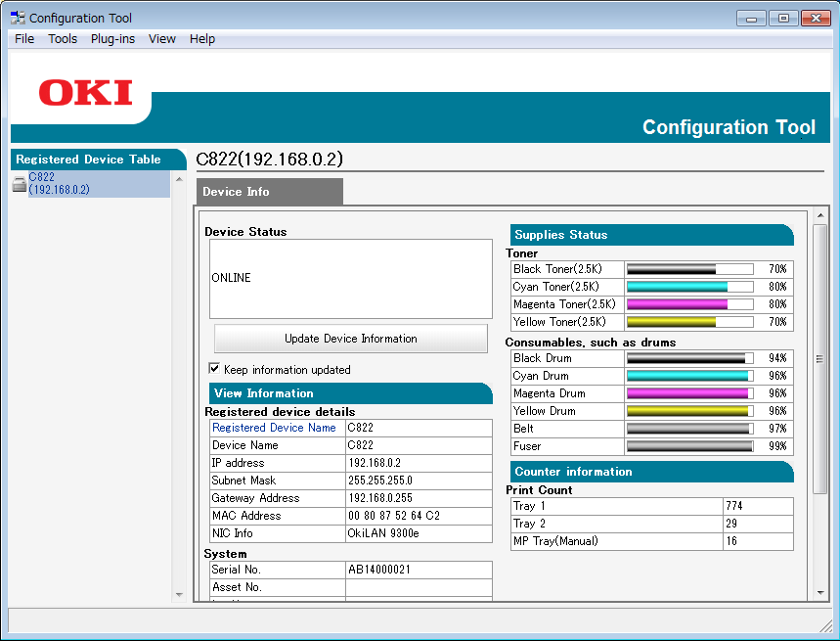Click the Yellow Drum level bar
Viewport: 840px width, 641px height.
coord(690,411)
